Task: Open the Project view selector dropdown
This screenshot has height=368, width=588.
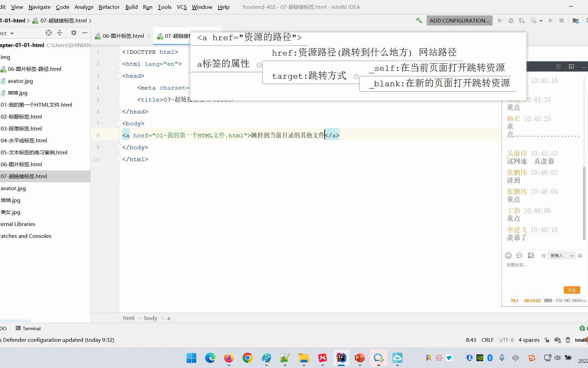Action: (x=12, y=33)
